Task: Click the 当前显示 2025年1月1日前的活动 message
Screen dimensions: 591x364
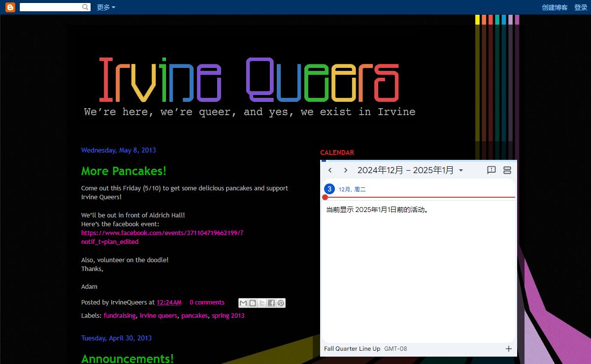Action: tap(377, 210)
